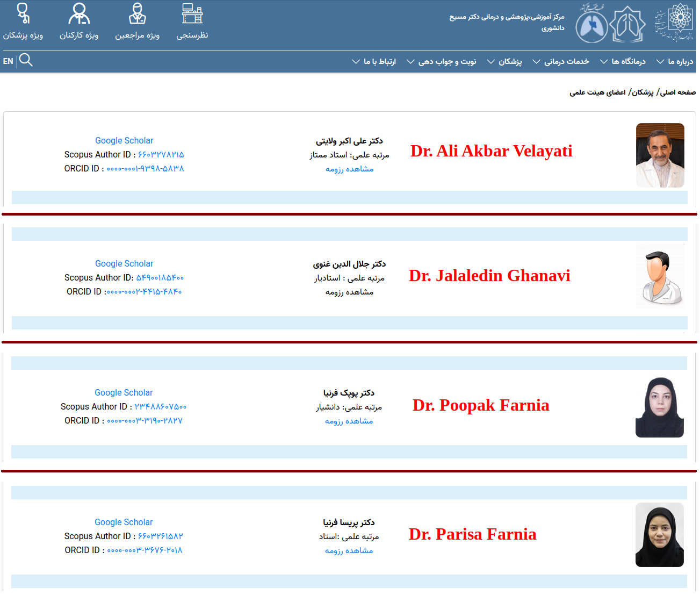
Task: Click Dr. Ghanavi's Scopus Author ID
Action: (x=160, y=277)
